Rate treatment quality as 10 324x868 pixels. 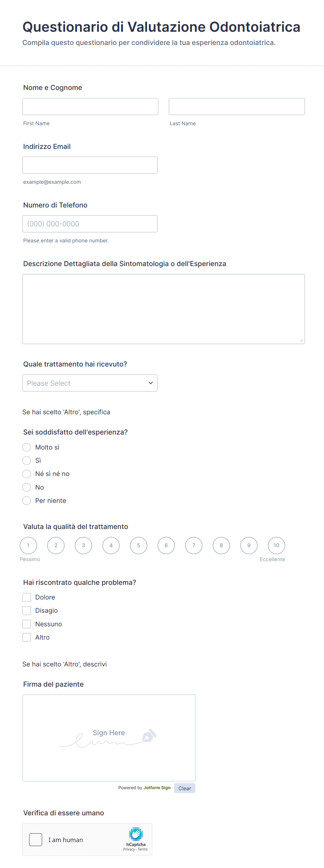(276, 545)
